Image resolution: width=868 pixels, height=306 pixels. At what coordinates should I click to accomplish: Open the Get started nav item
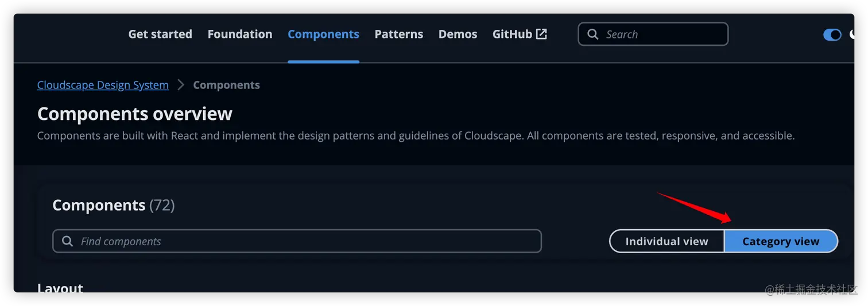point(160,34)
